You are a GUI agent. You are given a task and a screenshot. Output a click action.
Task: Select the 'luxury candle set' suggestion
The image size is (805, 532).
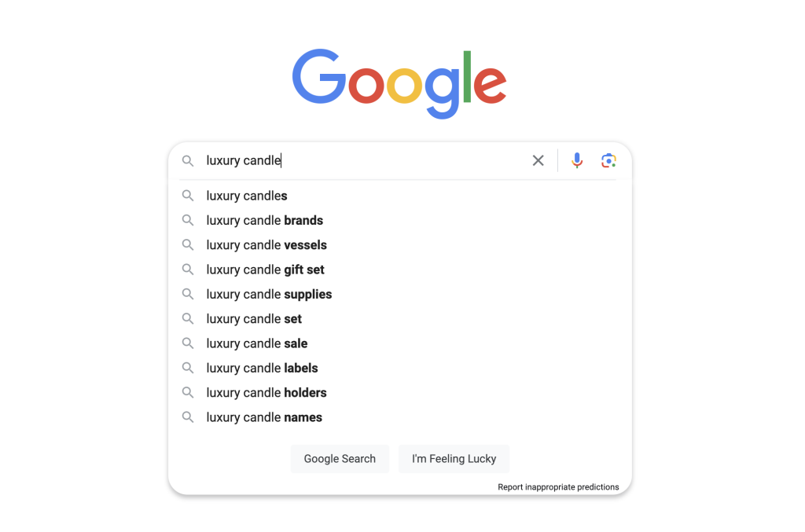253,318
